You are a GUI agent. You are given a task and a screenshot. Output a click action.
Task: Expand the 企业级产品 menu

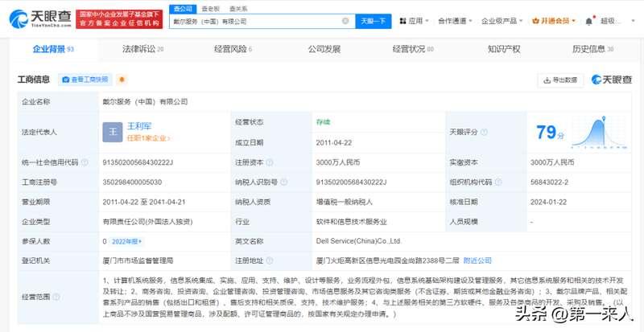click(502, 21)
